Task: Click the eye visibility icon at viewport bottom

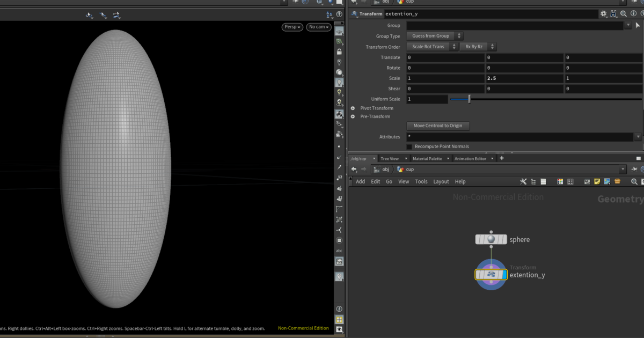Action: pyautogui.click(x=339, y=329)
